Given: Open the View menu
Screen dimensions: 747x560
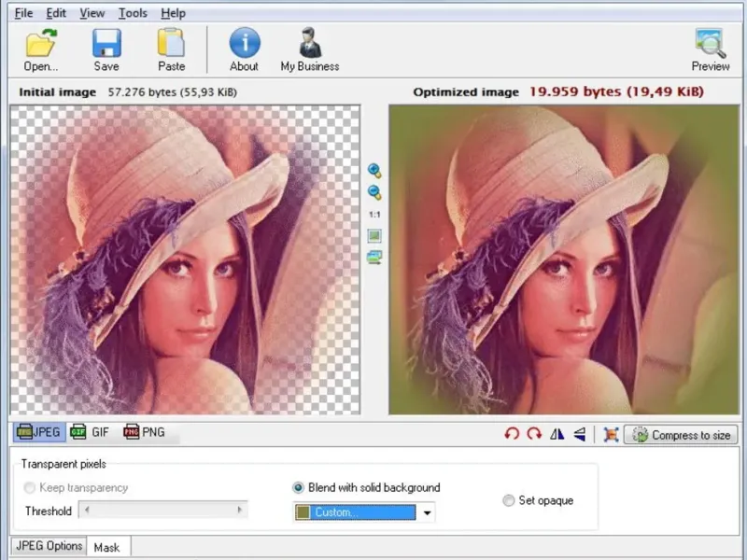Looking at the screenshot, I should click(x=92, y=13).
